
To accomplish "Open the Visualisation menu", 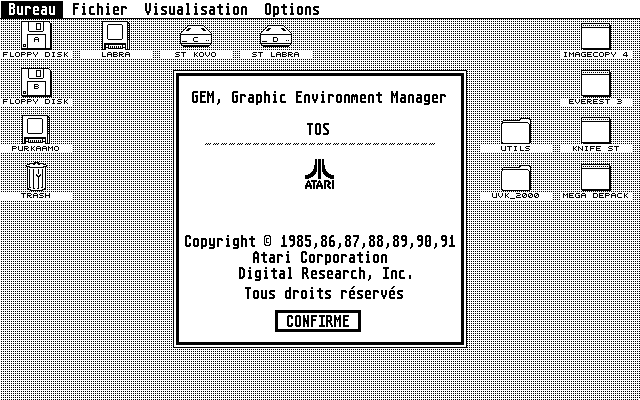I will 196,9.
